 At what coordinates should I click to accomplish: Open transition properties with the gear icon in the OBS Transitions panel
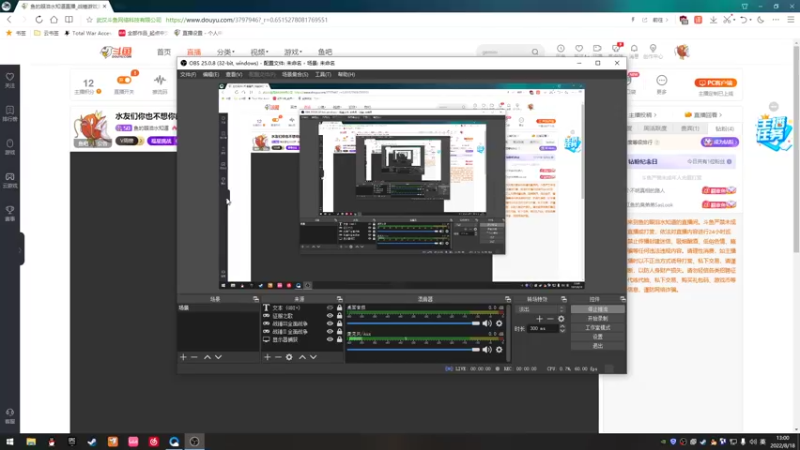point(561,319)
